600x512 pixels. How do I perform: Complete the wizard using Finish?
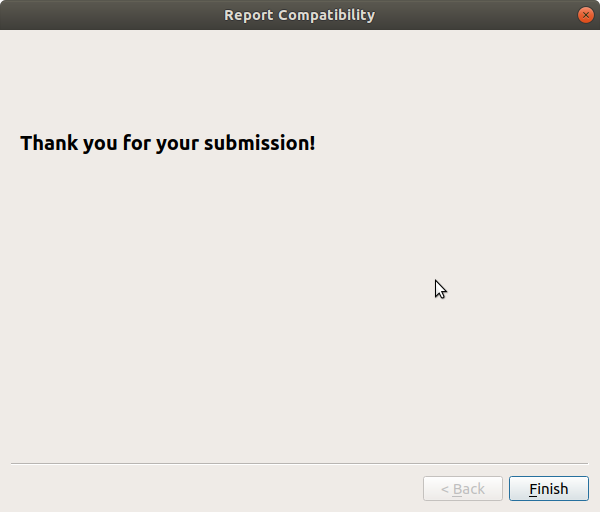point(549,489)
